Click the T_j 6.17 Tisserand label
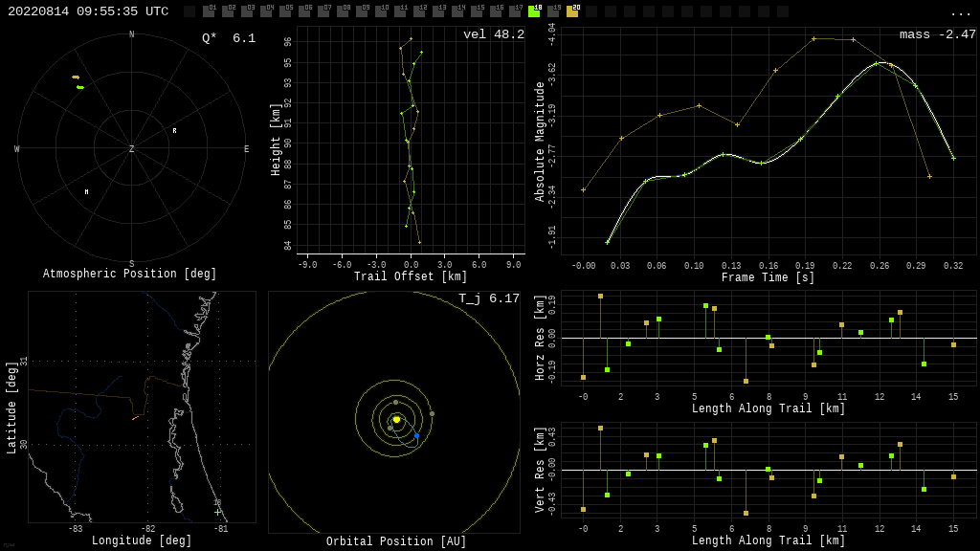This screenshot has width=980, height=551. [x=488, y=298]
